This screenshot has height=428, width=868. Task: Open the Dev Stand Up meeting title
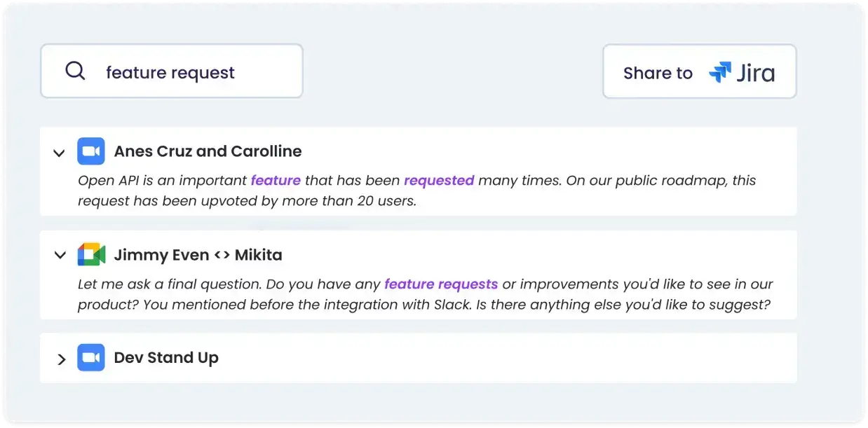(x=166, y=358)
